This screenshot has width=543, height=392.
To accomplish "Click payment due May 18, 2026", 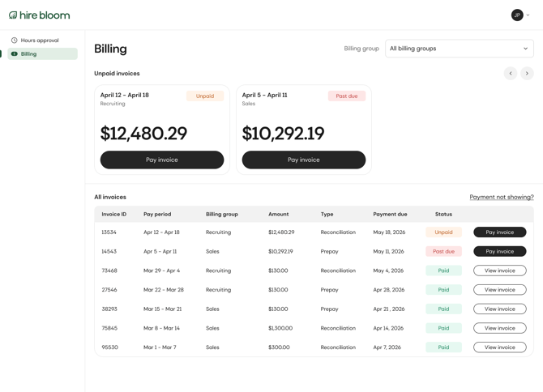I will coord(389,232).
